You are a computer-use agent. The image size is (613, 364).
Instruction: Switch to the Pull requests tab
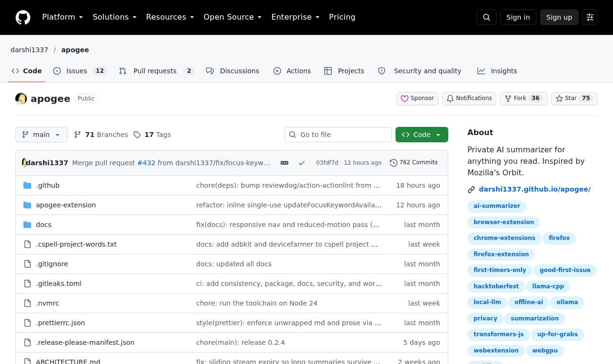point(156,71)
